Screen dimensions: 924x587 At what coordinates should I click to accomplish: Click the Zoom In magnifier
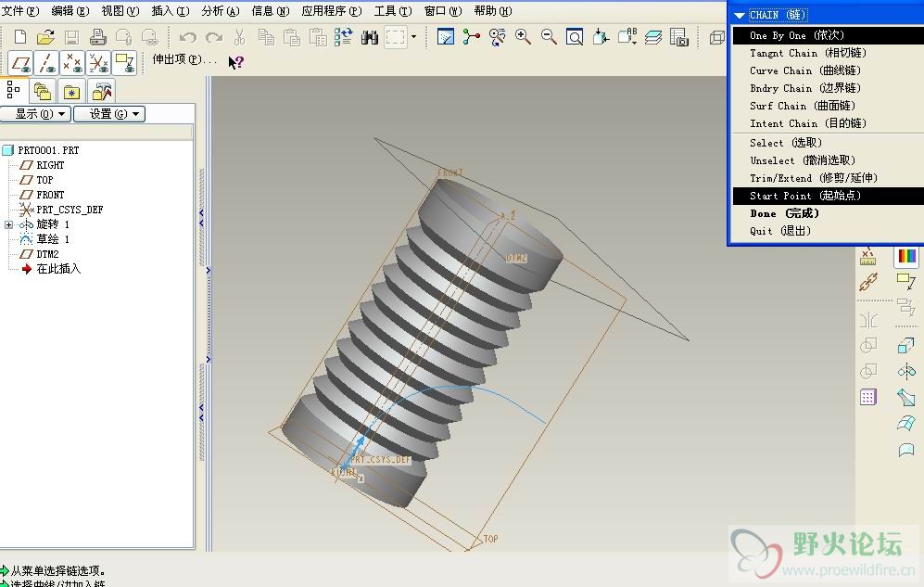523,37
